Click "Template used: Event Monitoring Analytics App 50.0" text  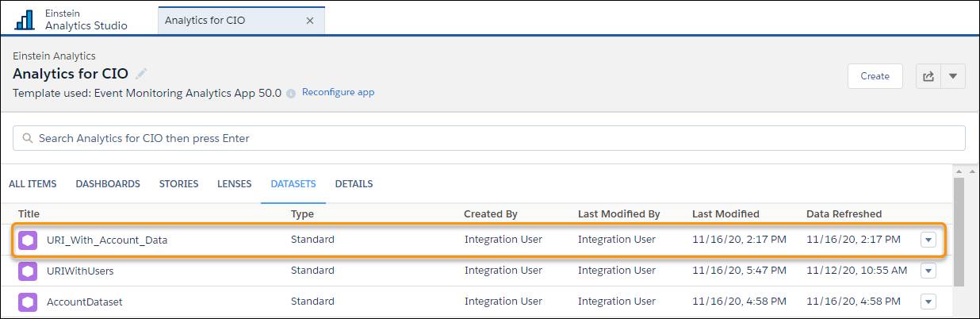[147, 93]
